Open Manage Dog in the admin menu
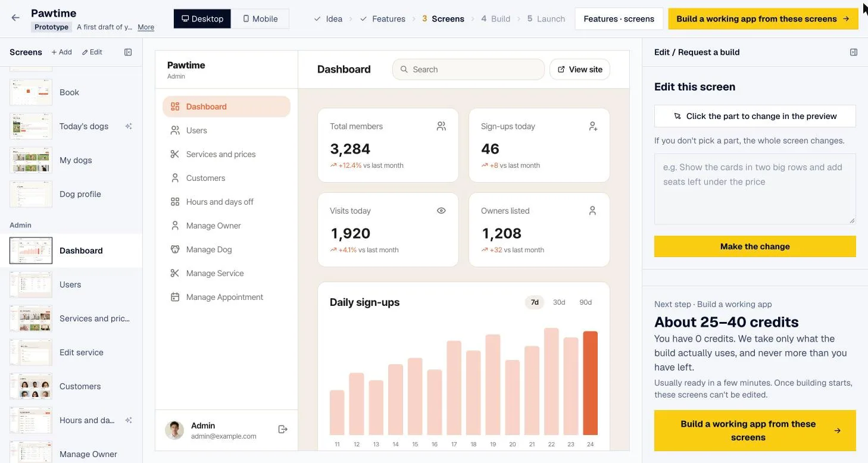868x463 pixels. click(x=226, y=249)
